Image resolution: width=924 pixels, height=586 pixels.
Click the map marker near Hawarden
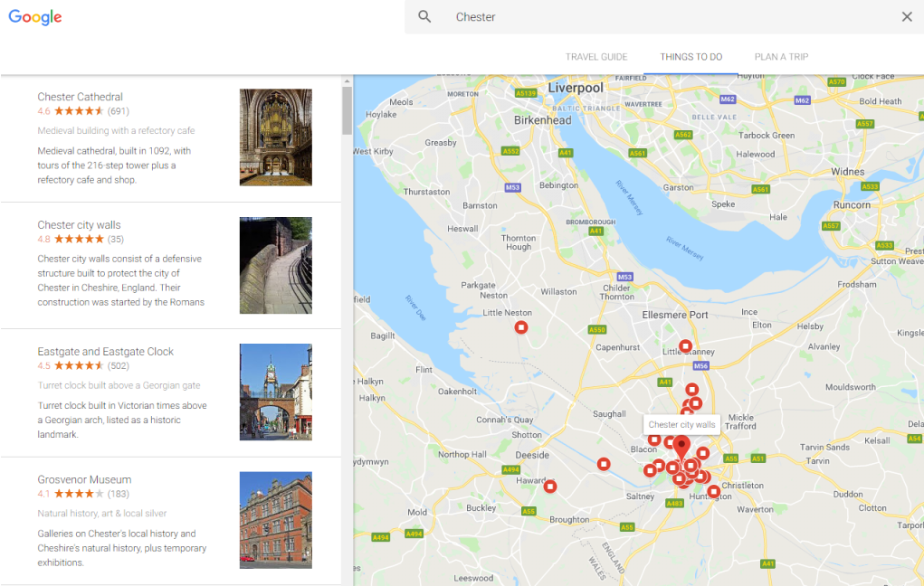tap(550, 487)
